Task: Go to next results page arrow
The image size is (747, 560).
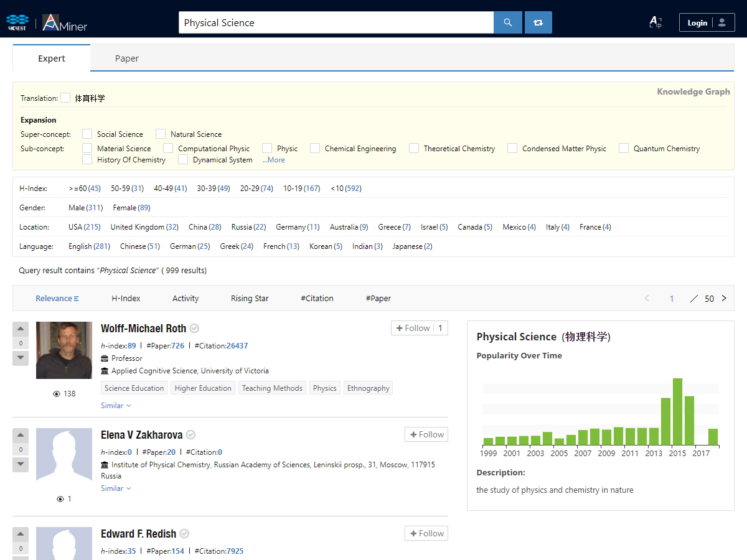Action: (724, 299)
